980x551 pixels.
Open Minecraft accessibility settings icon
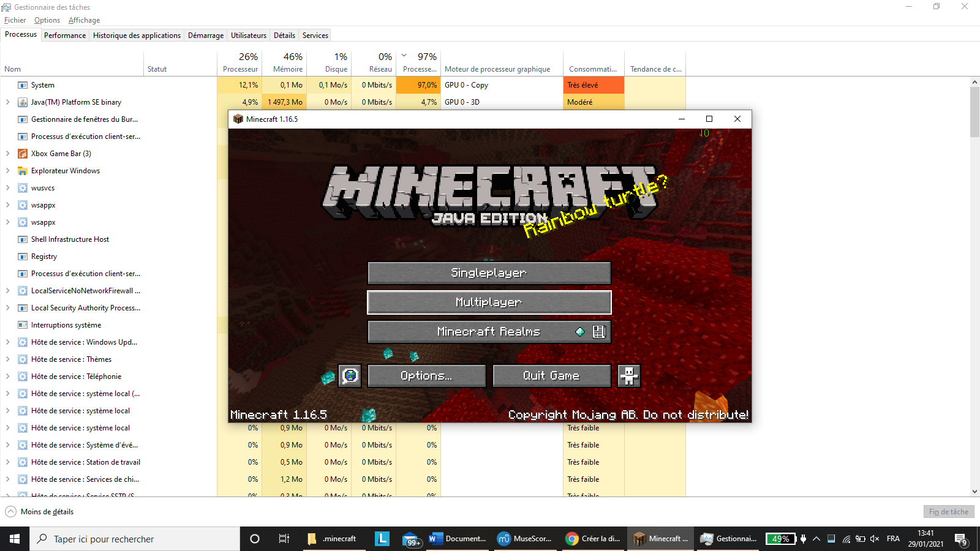[x=629, y=375]
